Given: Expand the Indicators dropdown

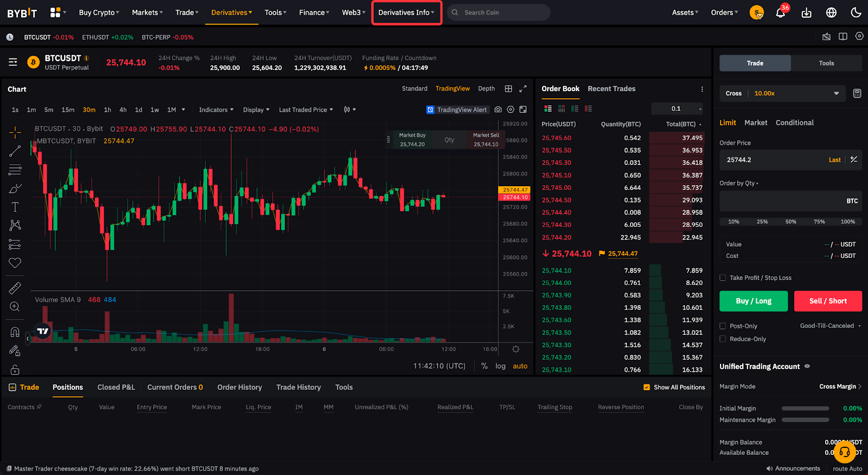Looking at the screenshot, I should [216, 110].
